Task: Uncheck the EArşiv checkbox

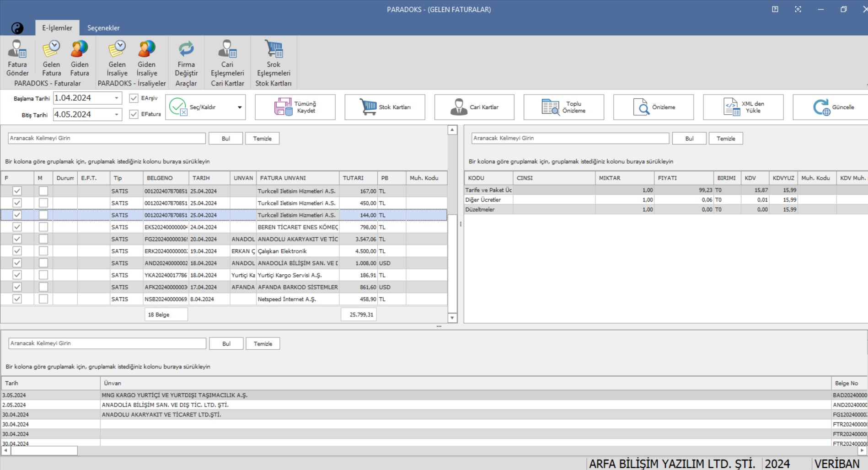Action: coord(134,98)
